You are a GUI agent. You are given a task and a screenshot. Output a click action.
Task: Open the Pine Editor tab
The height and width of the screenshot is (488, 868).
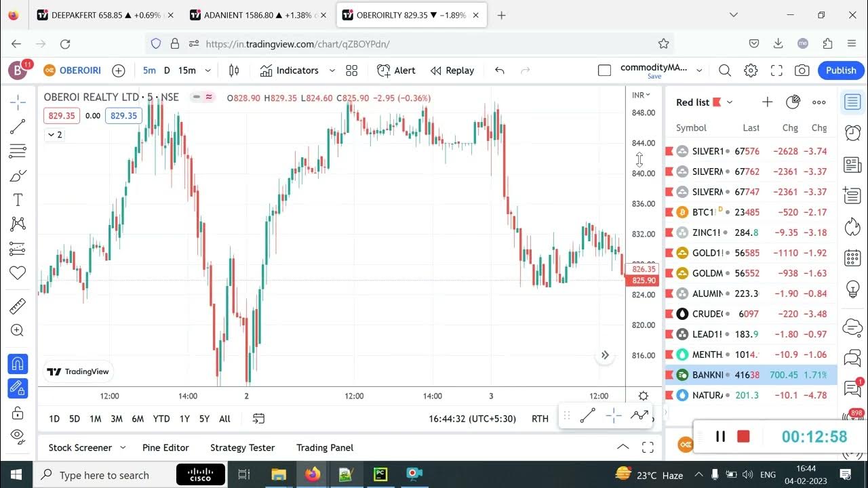(x=165, y=447)
